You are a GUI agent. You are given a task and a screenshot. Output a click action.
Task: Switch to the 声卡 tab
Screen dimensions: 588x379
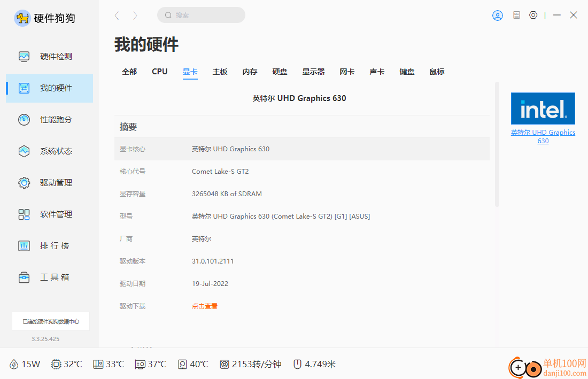(x=377, y=72)
